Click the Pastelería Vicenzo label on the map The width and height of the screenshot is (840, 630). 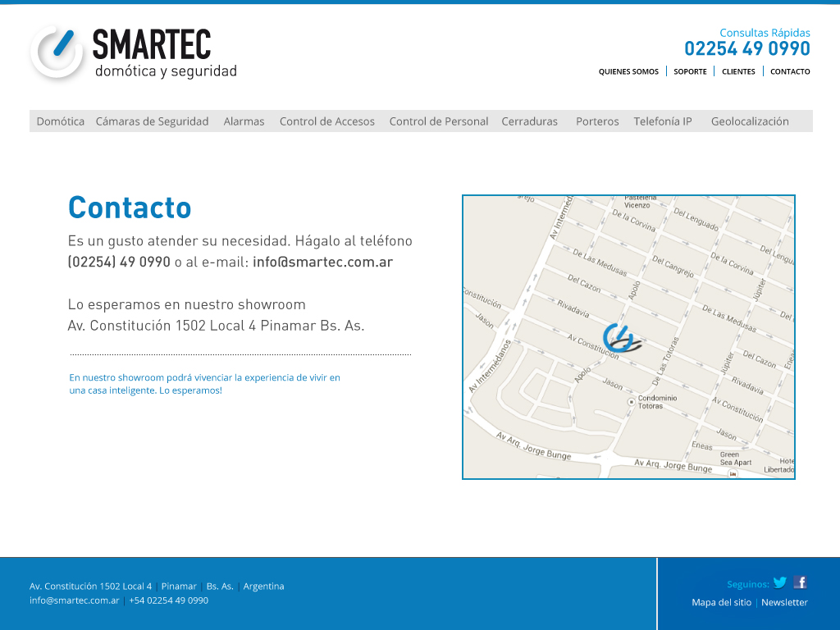(x=638, y=202)
